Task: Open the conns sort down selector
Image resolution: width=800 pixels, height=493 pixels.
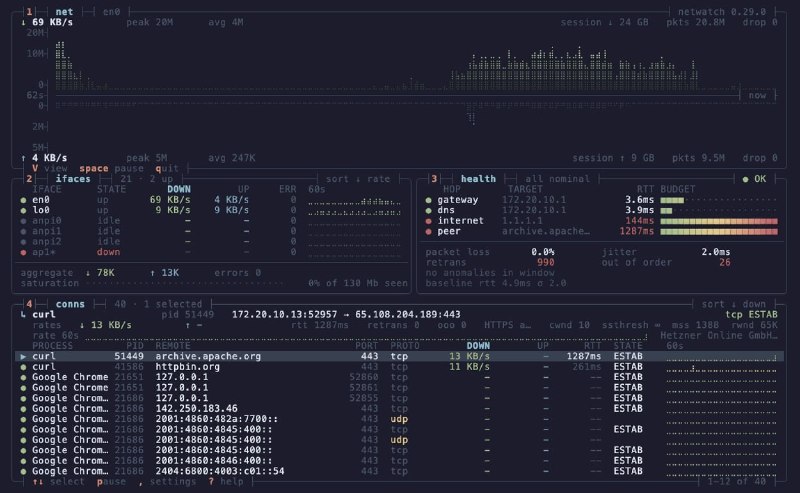Action: pyautogui.click(x=734, y=304)
